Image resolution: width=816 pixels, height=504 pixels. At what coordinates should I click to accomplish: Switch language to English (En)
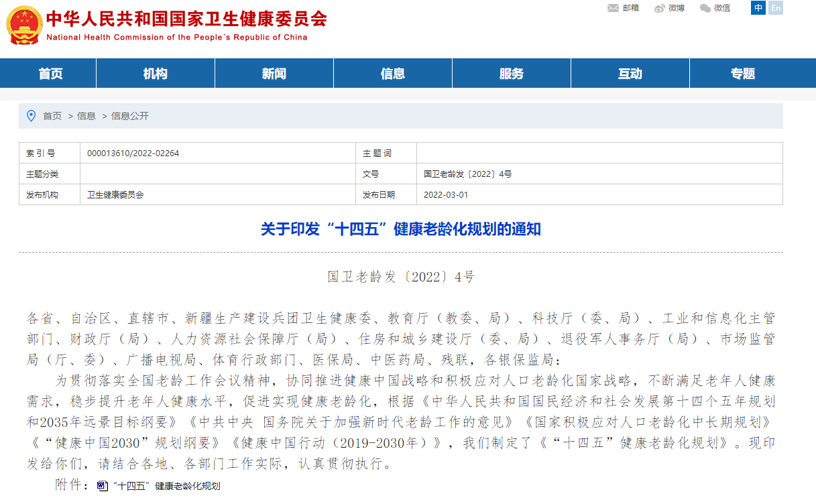pyautogui.click(x=776, y=8)
